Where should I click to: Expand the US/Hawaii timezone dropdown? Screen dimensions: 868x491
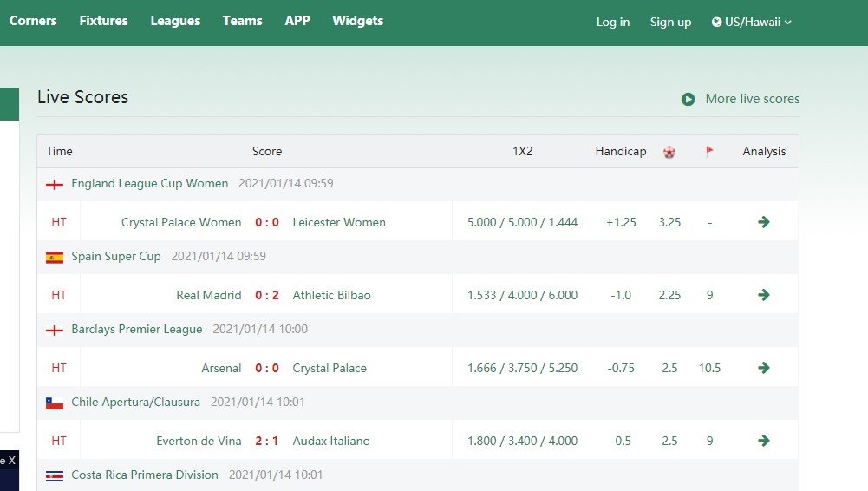point(752,23)
